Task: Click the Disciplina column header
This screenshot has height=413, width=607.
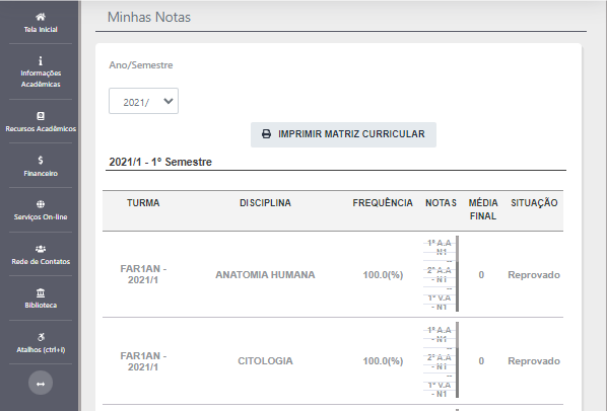Action: (265, 203)
